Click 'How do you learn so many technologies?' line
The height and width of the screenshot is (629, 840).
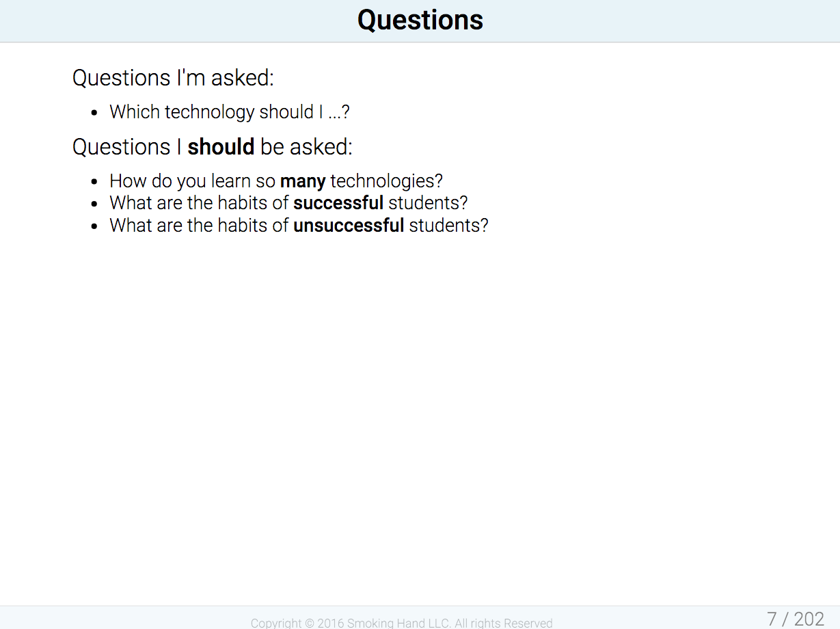pyautogui.click(x=276, y=181)
